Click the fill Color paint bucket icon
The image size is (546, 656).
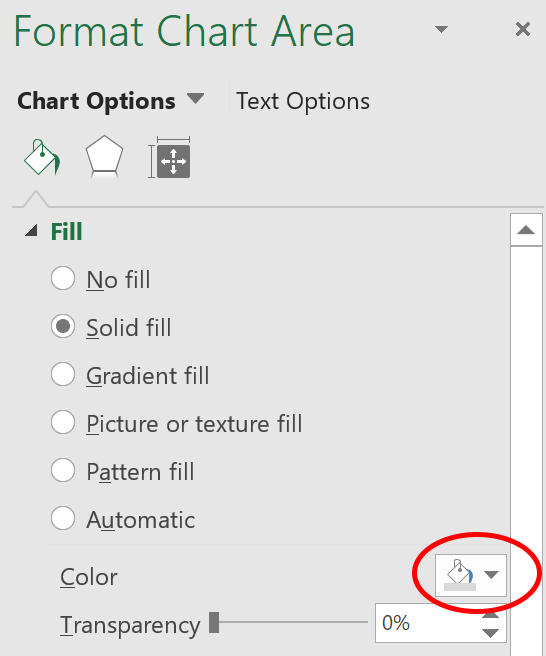[460, 575]
